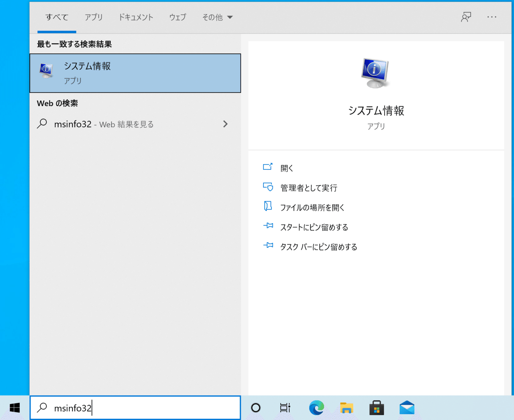
Task: Click the feedback person icon in search header
Action: 466,17
